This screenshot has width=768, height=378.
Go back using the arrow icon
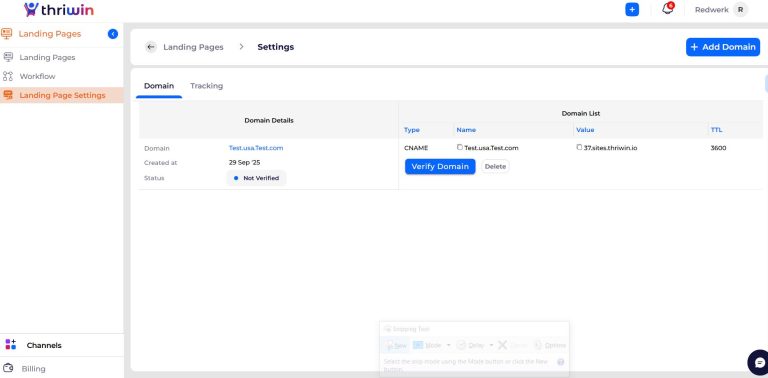tap(151, 47)
